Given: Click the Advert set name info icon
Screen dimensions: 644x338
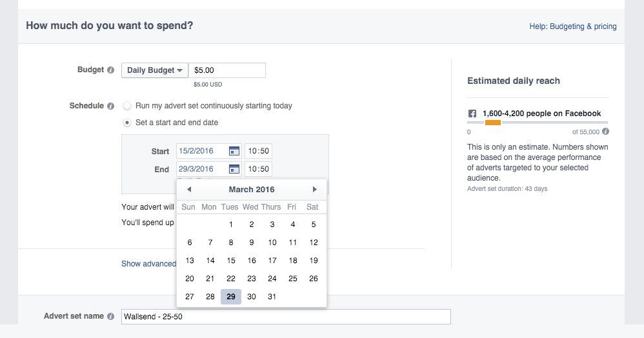Looking at the screenshot, I should click(111, 317).
